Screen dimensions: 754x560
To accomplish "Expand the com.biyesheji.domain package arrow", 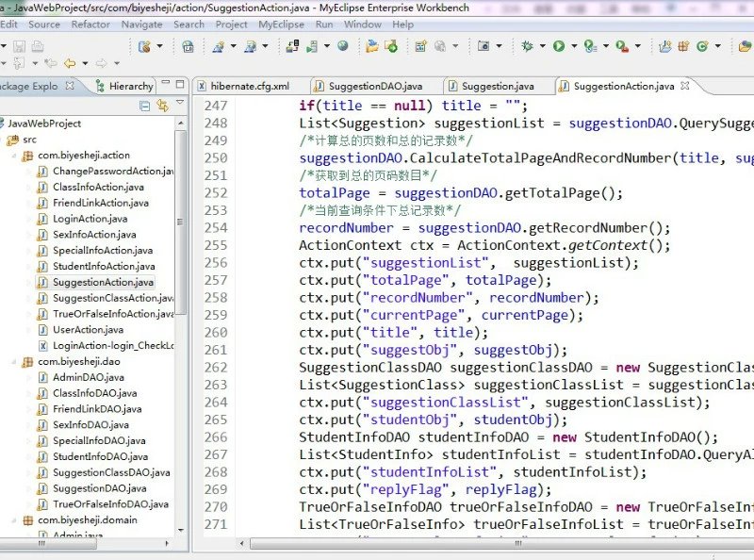I will [14, 520].
